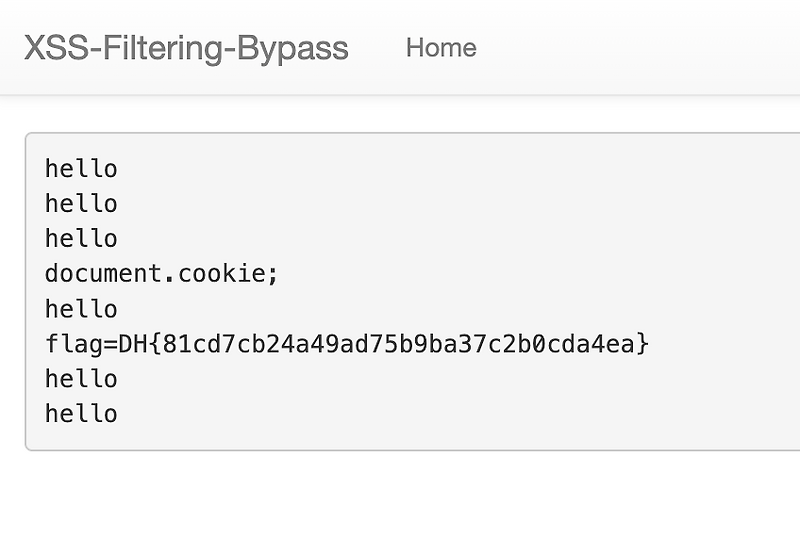800x539 pixels.
Task: Open the XSS-Filtering-Bypass brand link
Action: pyautogui.click(x=186, y=48)
